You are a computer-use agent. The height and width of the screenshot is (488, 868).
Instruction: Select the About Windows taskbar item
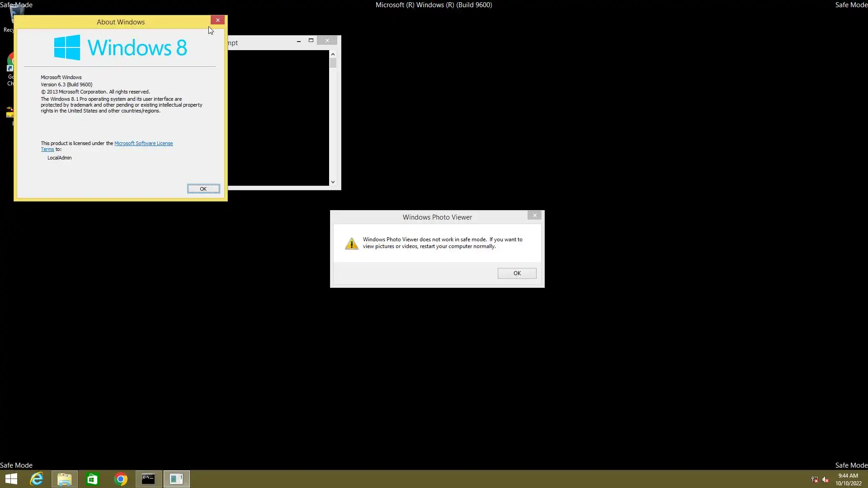[176, 479]
